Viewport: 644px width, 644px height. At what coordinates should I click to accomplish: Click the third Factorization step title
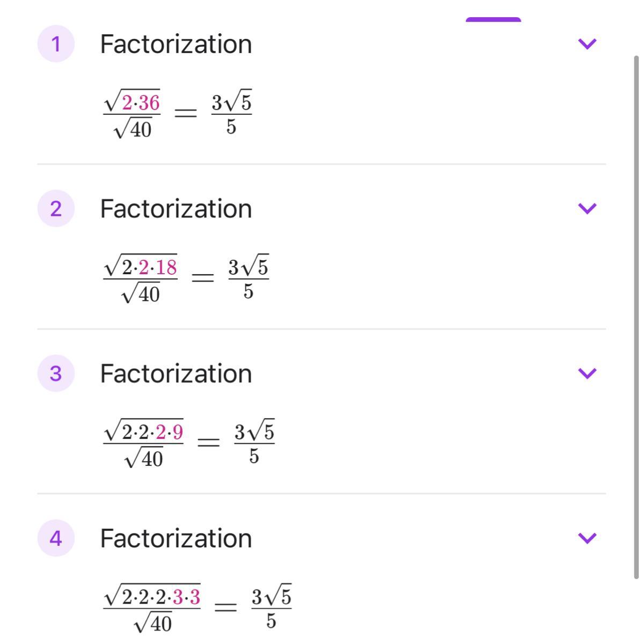pyautogui.click(x=176, y=374)
